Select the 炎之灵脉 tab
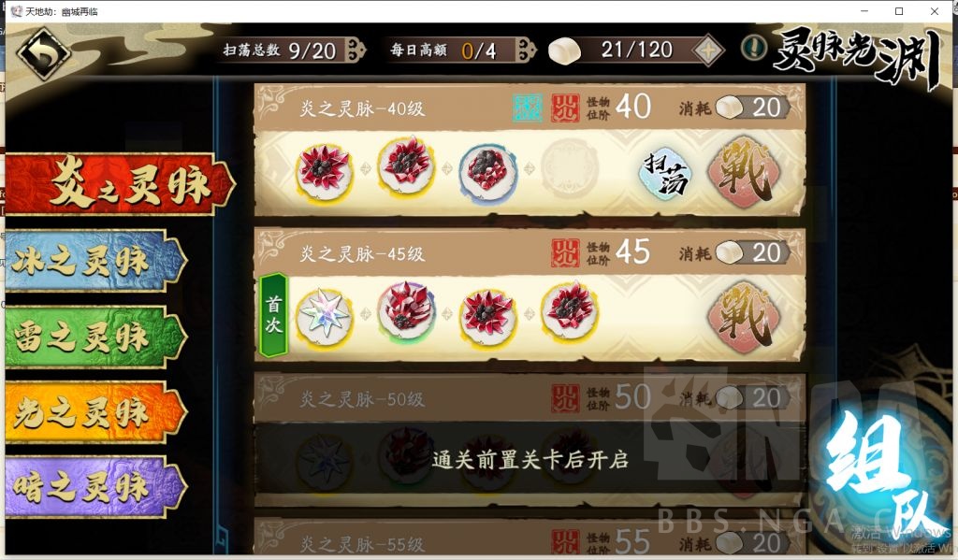This screenshot has height=560, width=958. click(119, 184)
